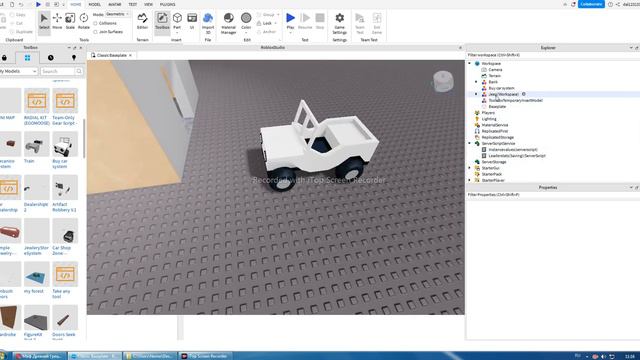
Task: Select Buy car system in Explorer
Action: 501,88
